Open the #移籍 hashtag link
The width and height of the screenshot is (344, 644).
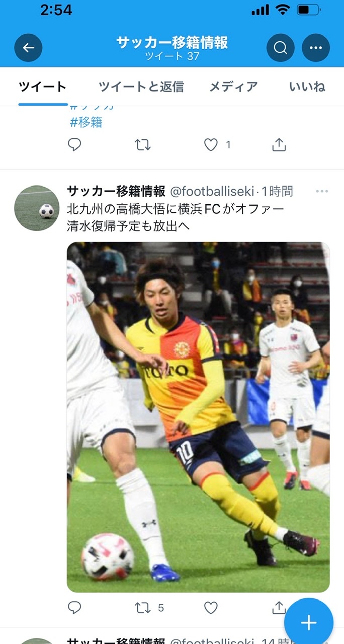(86, 122)
